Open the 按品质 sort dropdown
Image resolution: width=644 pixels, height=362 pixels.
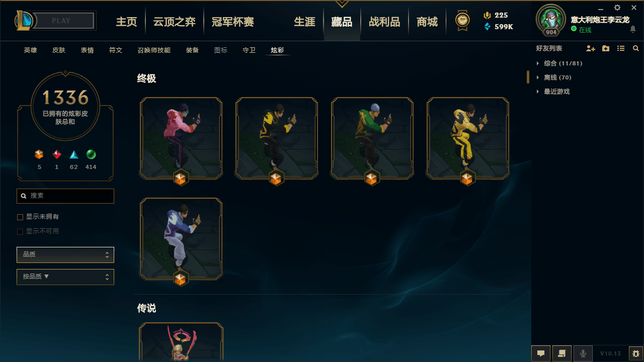click(x=65, y=277)
